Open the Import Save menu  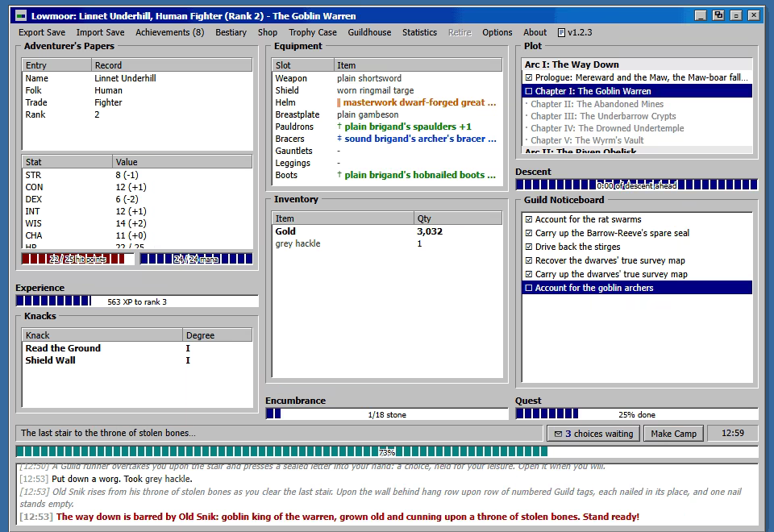(100, 32)
